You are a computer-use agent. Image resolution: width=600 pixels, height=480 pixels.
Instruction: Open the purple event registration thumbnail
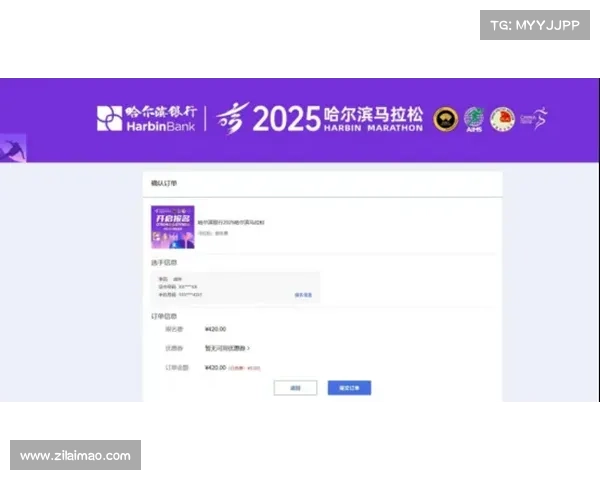point(173,227)
